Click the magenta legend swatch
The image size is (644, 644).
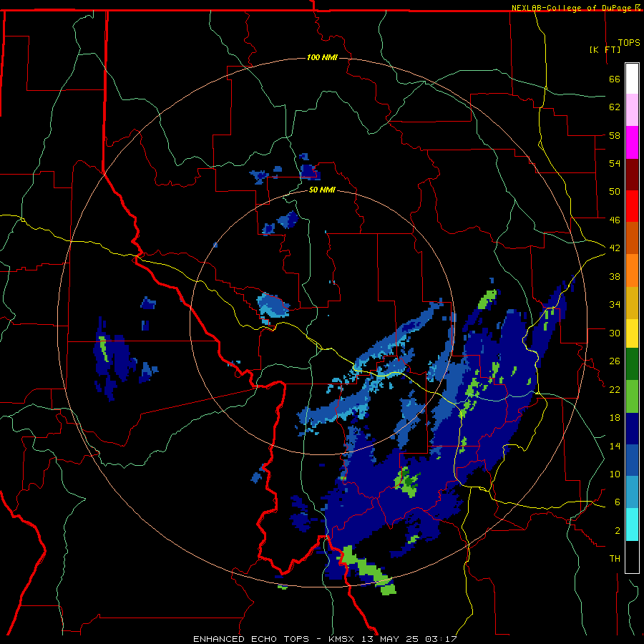(632, 142)
